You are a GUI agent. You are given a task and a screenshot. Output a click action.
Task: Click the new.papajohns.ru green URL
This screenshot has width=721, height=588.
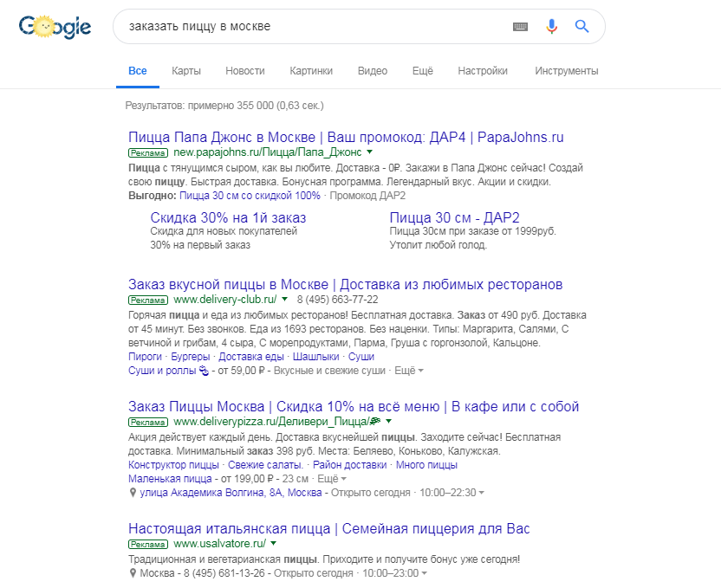pos(268,152)
